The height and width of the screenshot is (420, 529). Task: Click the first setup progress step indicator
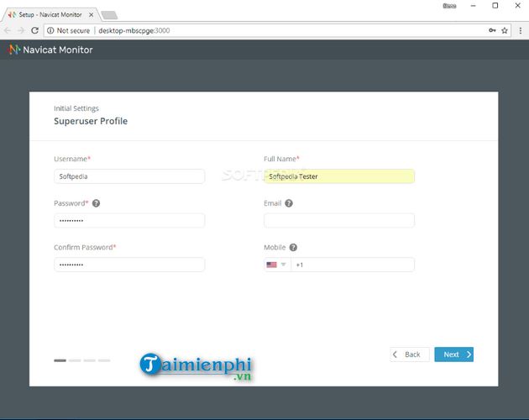60,360
